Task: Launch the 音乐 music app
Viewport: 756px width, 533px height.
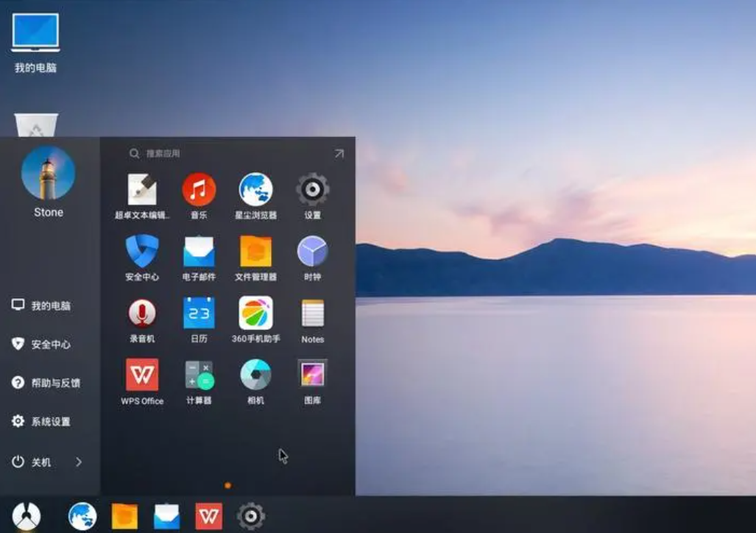Action: tap(199, 190)
